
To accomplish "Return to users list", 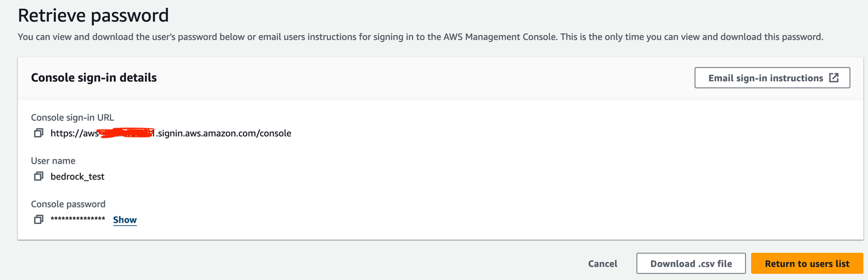I will [x=807, y=264].
